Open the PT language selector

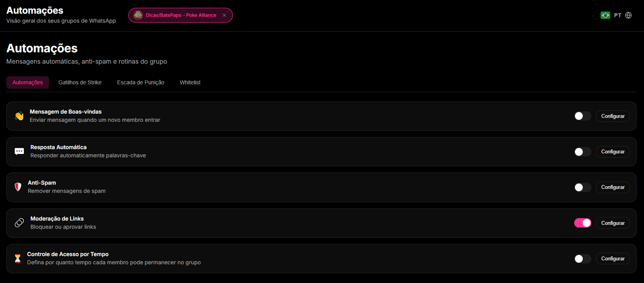click(x=617, y=15)
